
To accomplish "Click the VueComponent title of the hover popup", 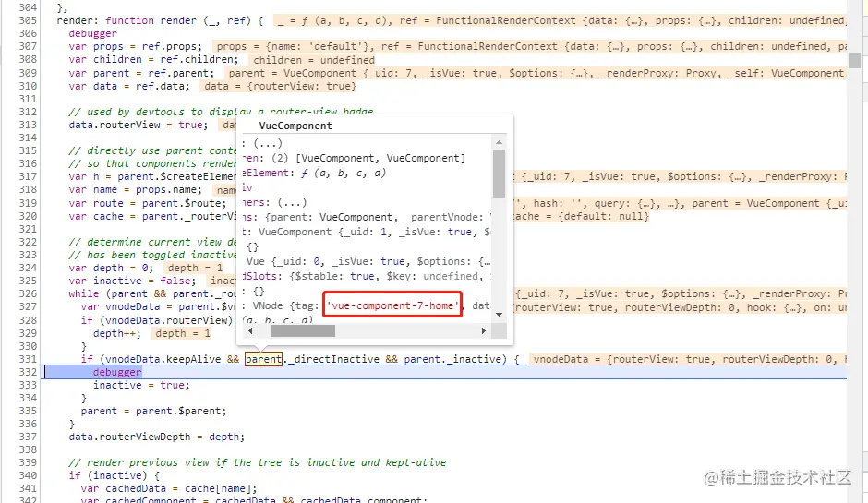I will click(295, 126).
